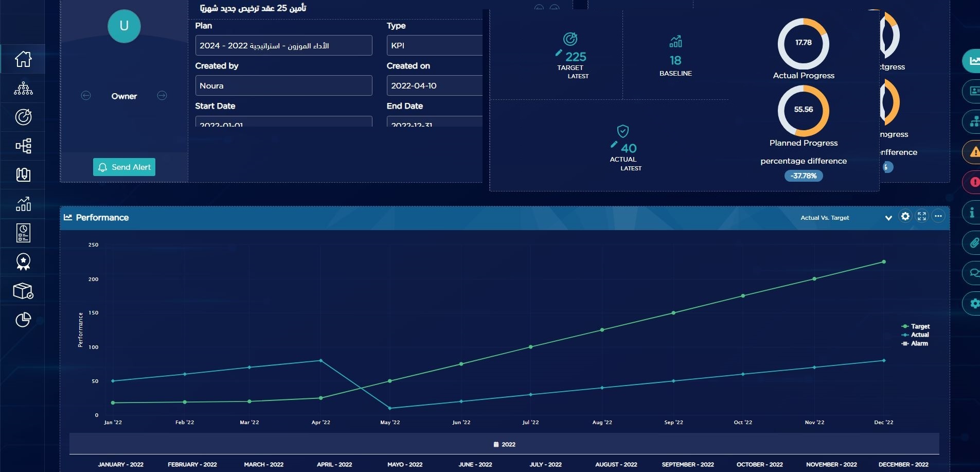This screenshot has height=472, width=980.
Task: Select SEPTEMBER - 2022 period
Action: tap(688, 464)
